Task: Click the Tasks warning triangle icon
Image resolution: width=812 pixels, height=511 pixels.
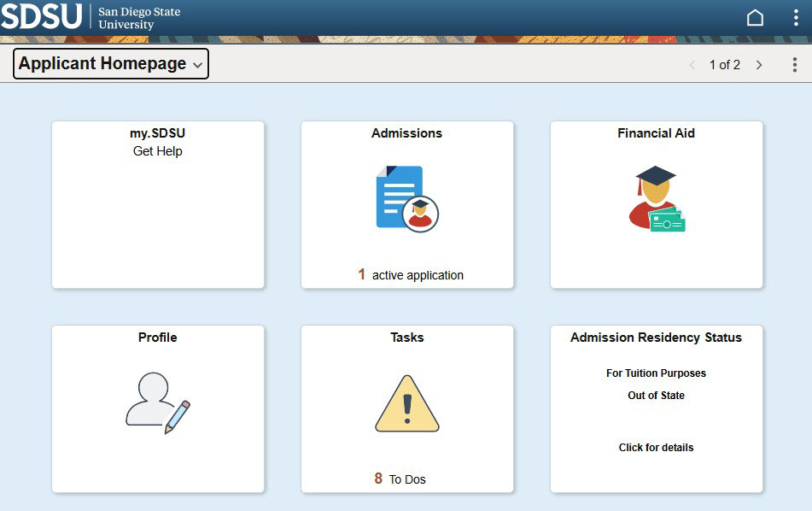Action: tap(407, 403)
